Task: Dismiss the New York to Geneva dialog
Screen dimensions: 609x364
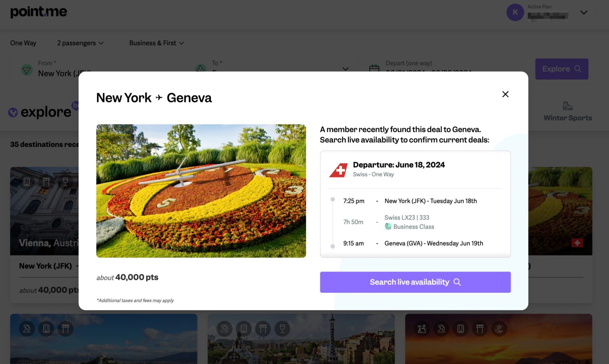Action: [x=505, y=94]
